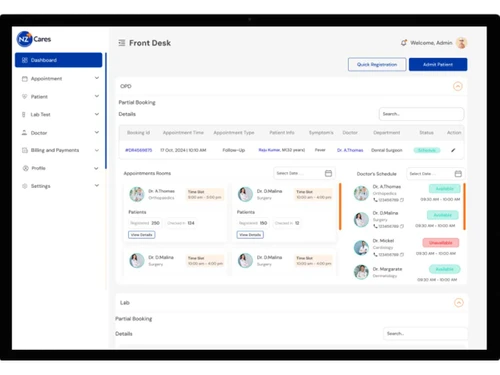Click Appointments Rooms Select Date field

(304, 173)
